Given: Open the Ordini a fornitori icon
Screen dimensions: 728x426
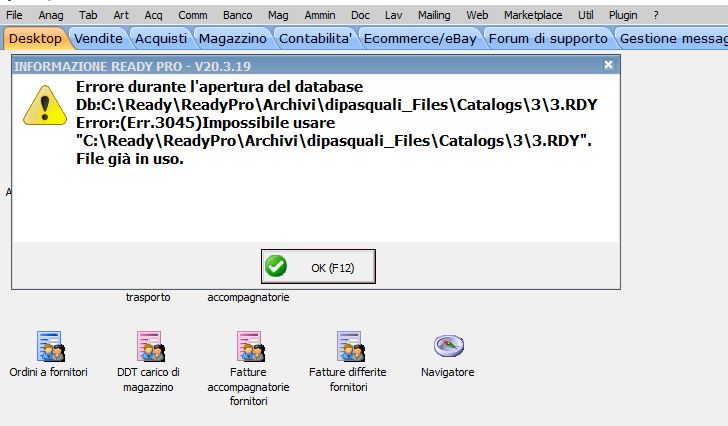Looking at the screenshot, I should pos(51,346).
